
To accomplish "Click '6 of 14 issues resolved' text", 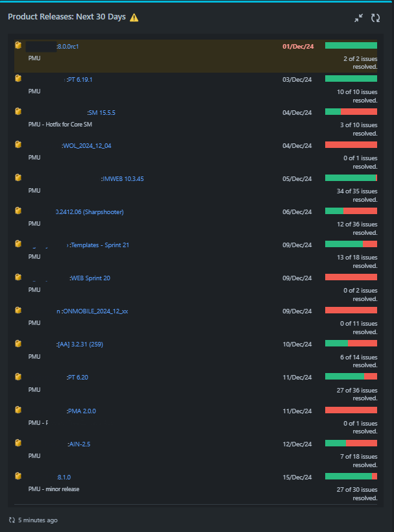I will (359, 361).
